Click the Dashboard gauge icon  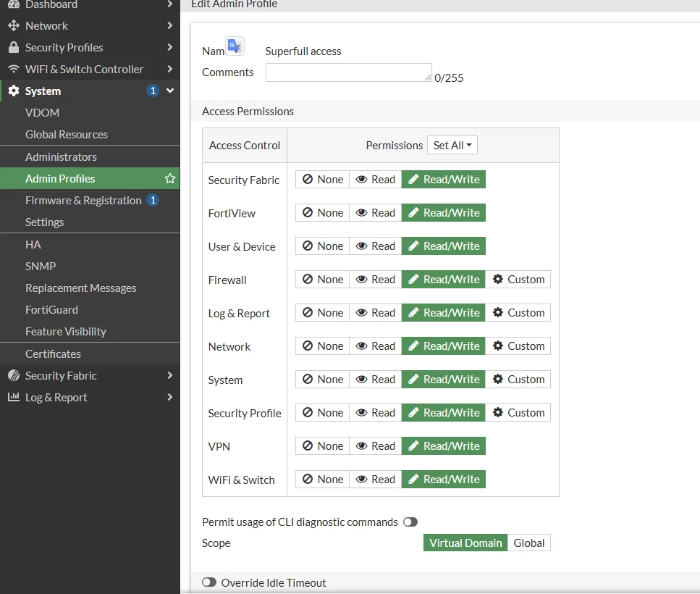click(14, 4)
